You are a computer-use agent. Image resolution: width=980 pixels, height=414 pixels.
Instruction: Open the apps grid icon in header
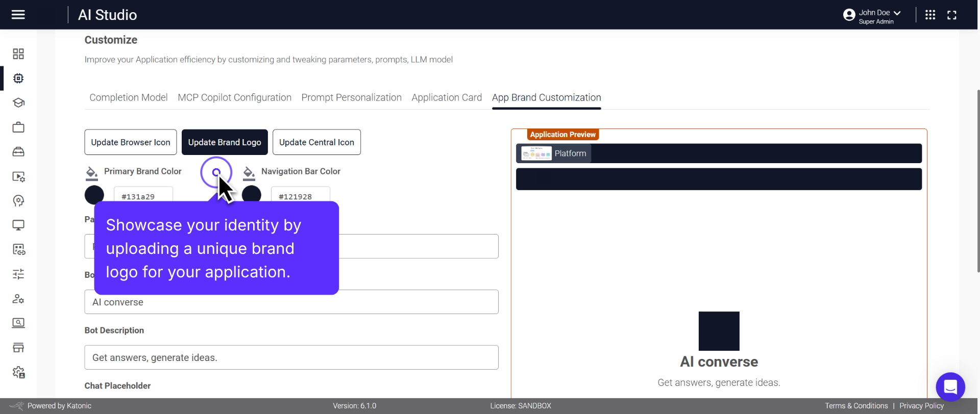tap(930, 15)
